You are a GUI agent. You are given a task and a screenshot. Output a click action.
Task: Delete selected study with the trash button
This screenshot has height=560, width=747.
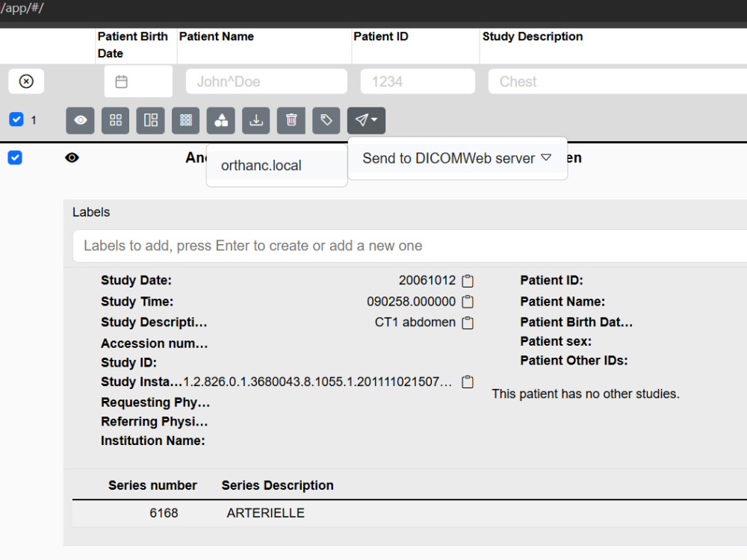point(291,120)
